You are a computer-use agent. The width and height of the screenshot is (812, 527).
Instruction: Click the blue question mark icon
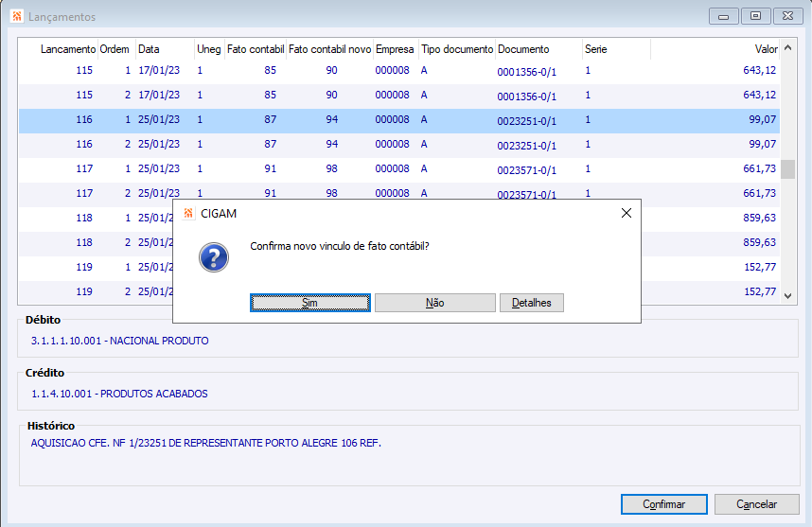pyautogui.click(x=214, y=257)
